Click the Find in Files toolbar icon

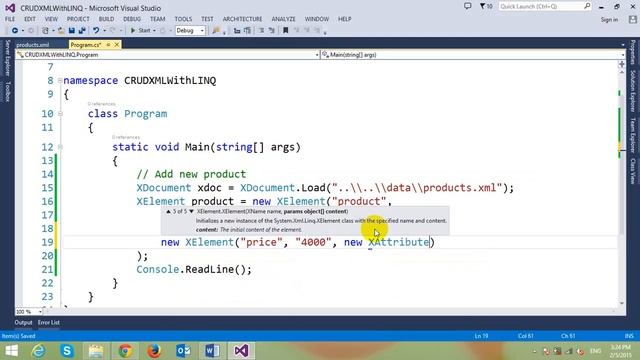216,31
